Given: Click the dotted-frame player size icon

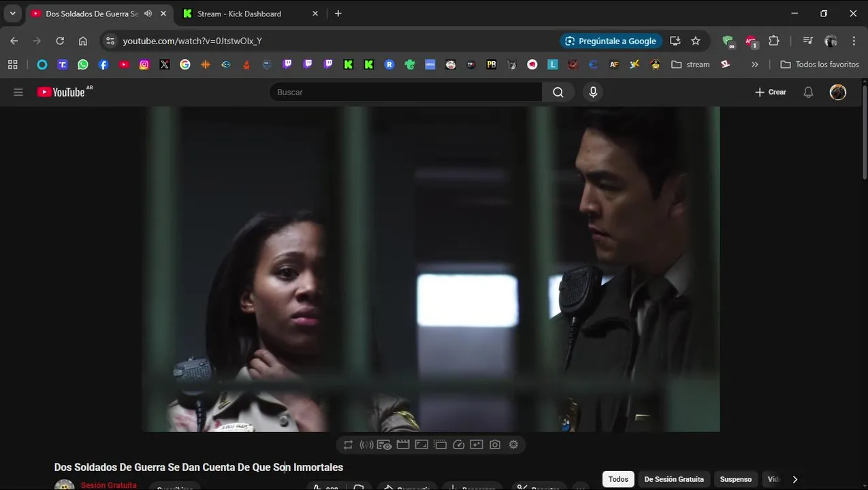Looking at the screenshot, I should (x=440, y=445).
